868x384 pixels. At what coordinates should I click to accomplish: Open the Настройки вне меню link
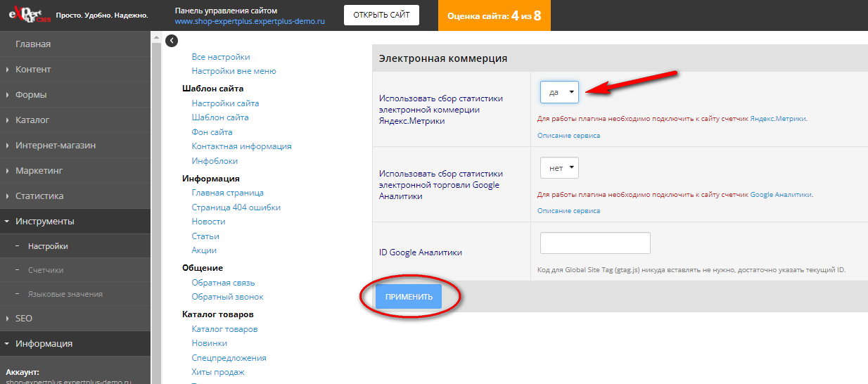point(234,71)
